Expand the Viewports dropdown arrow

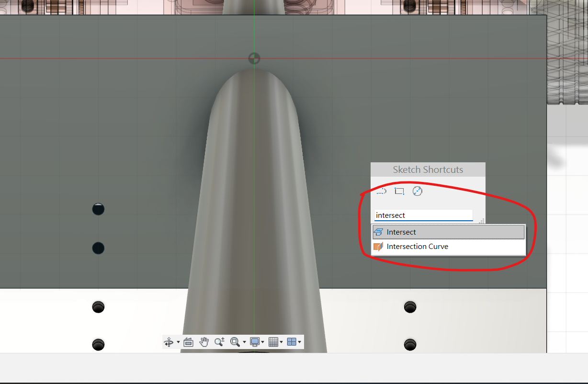point(299,342)
